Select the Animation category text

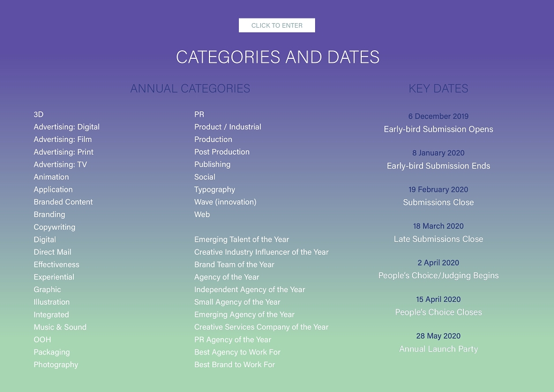[51, 177]
